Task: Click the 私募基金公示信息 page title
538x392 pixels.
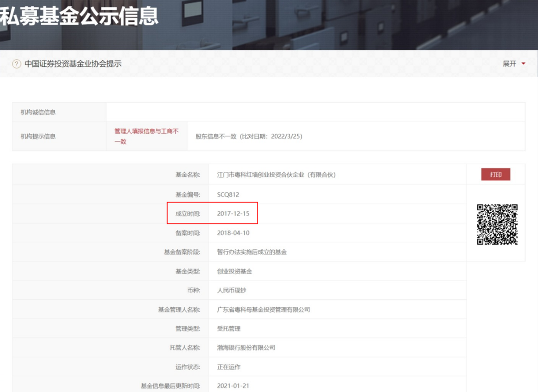Action: tap(79, 17)
